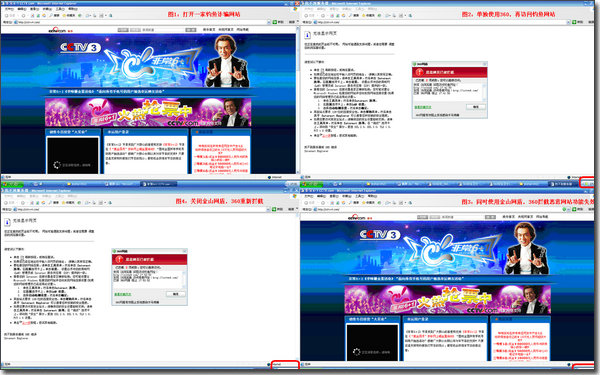Image resolution: width=600 pixels, height=375 pixels.
Task: Click black video player on Figure 1 page
Action: [72, 155]
